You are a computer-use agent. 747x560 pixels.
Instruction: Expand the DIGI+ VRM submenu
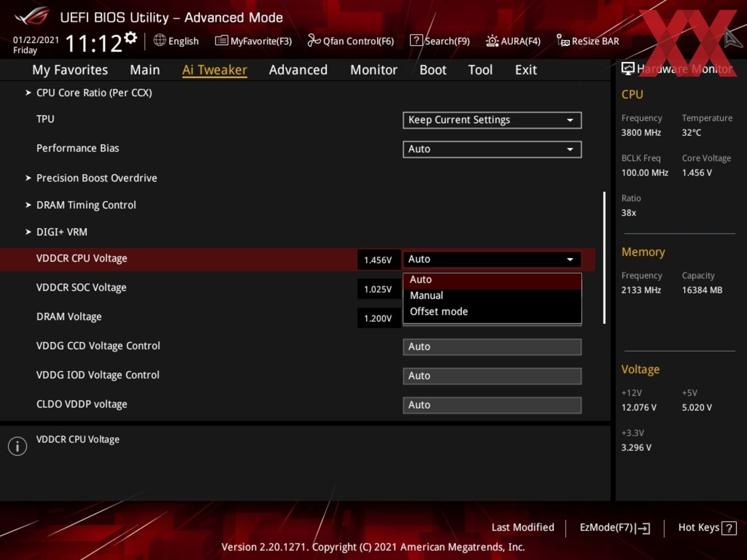(x=62, y=232)
